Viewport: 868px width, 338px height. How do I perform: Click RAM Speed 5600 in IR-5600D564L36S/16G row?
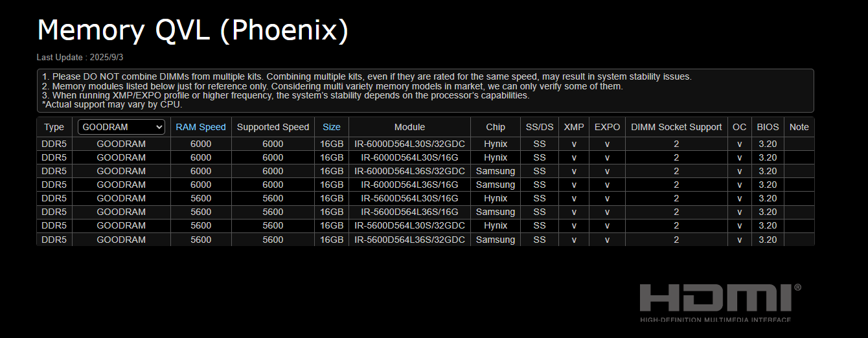201,212
